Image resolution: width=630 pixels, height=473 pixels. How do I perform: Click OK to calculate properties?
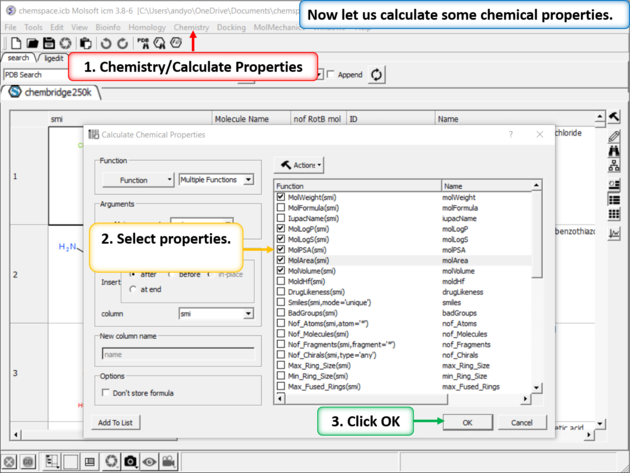pos(467,423)
